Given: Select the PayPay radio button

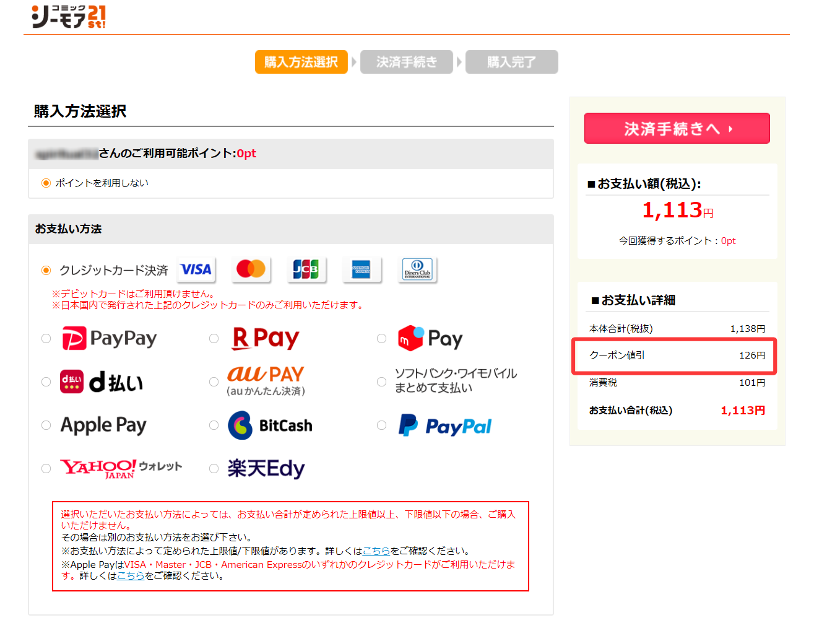Looking at the screenshot, I should (46, 338).
